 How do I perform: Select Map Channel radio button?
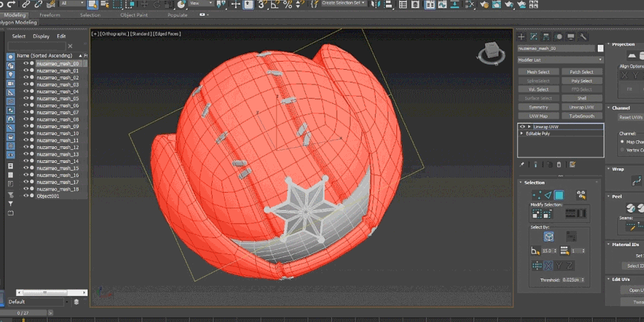click(623, 142)
